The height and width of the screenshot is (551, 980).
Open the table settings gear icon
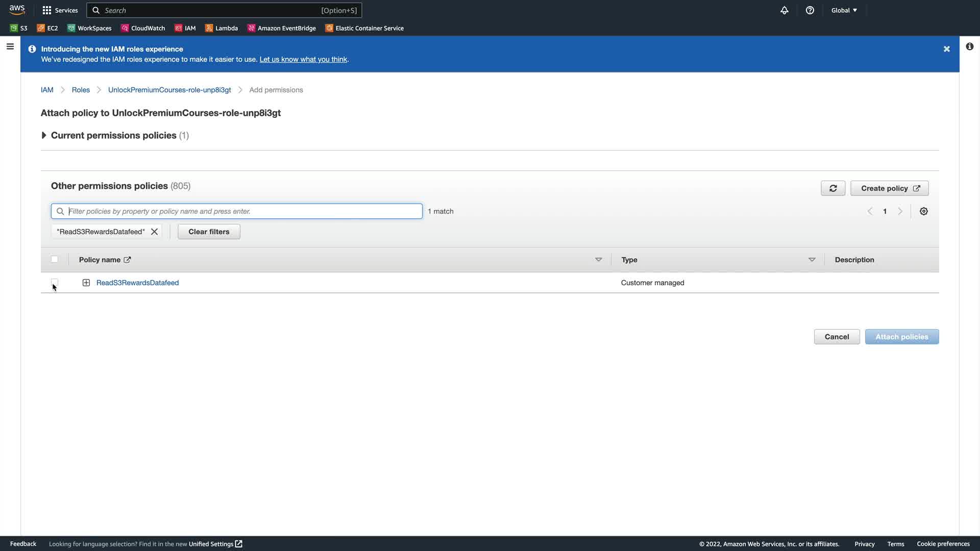coord(923,211)
